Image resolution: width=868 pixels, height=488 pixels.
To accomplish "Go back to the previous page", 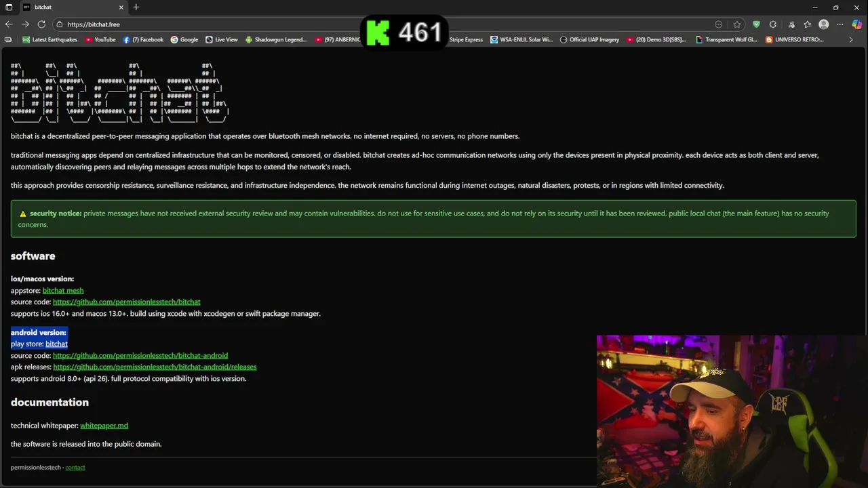I will click(9, 24).
